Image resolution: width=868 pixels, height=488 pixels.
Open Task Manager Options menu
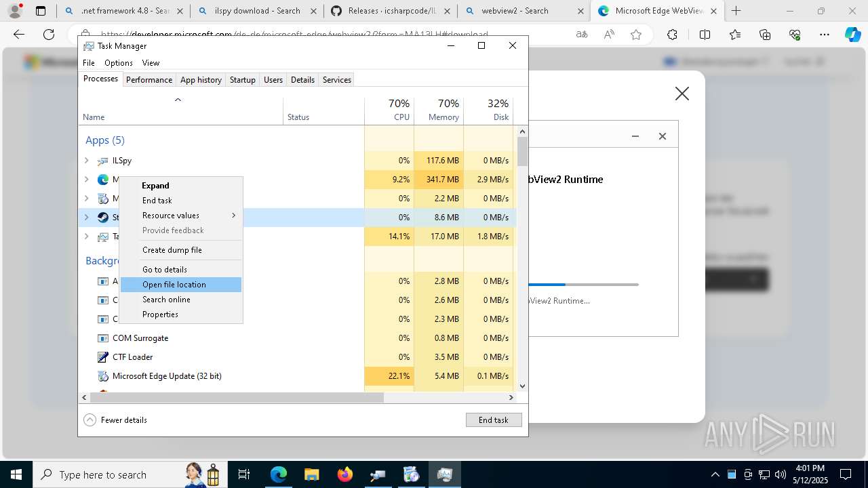pos(119,63)
